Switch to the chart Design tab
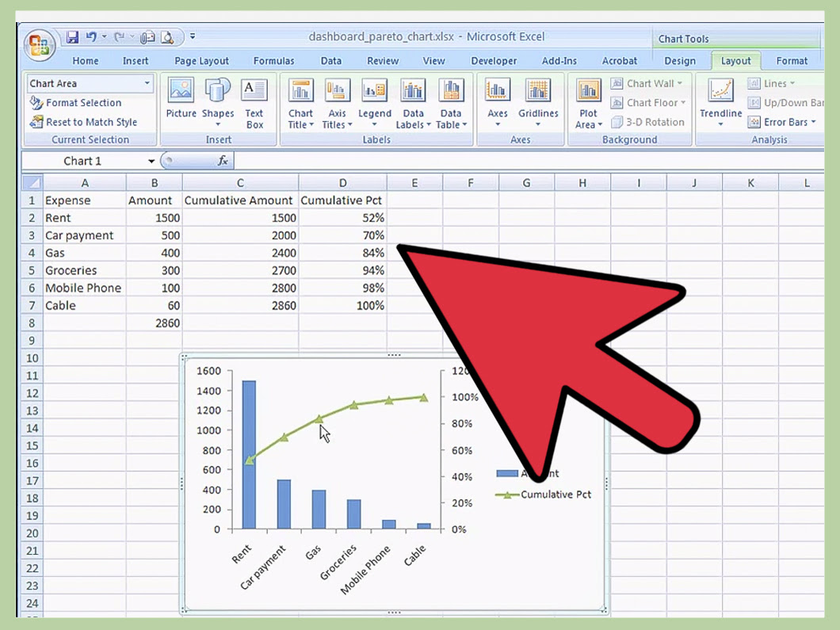The width and height of the screenshot is (840, 630). (680, 61)
